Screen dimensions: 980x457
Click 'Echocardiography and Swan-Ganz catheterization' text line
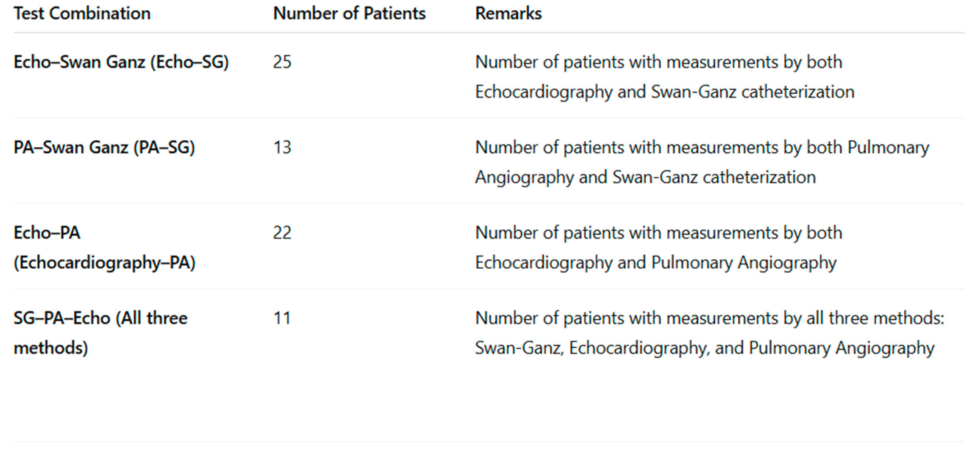(x=665, y=92)
